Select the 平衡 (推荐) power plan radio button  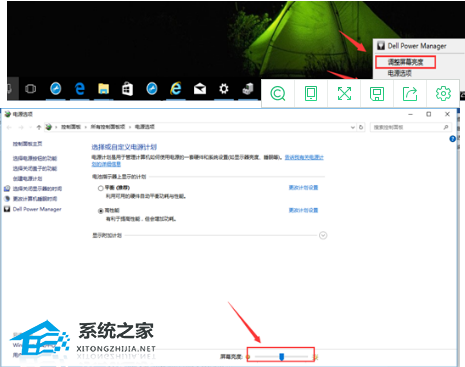pos(100,188)
